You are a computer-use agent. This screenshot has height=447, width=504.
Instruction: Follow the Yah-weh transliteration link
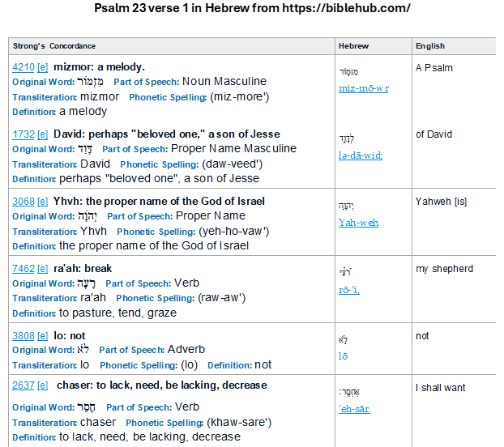[x=358, y=223]
